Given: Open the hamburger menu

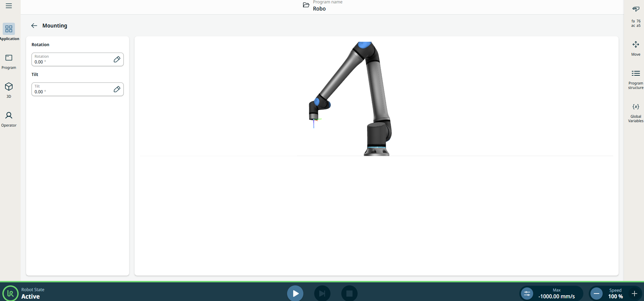Looking at the screenshot, I should pos(9,6).
